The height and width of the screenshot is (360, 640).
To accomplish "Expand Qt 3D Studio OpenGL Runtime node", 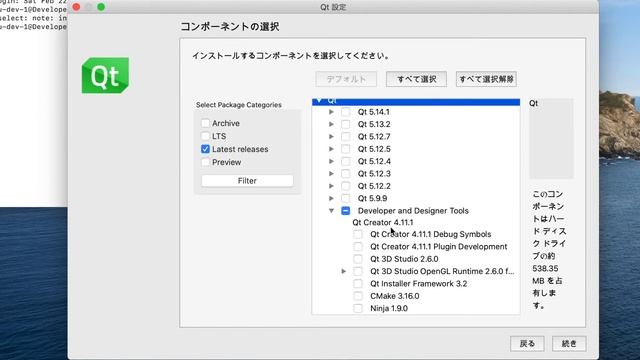I will tap(344, 271).
